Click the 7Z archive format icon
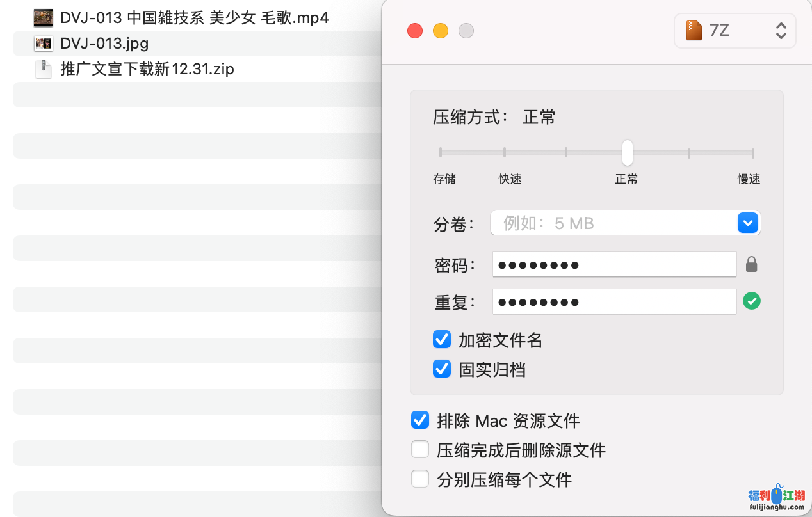The width and height of the screenshot is (812, 517). click(694, 30)
